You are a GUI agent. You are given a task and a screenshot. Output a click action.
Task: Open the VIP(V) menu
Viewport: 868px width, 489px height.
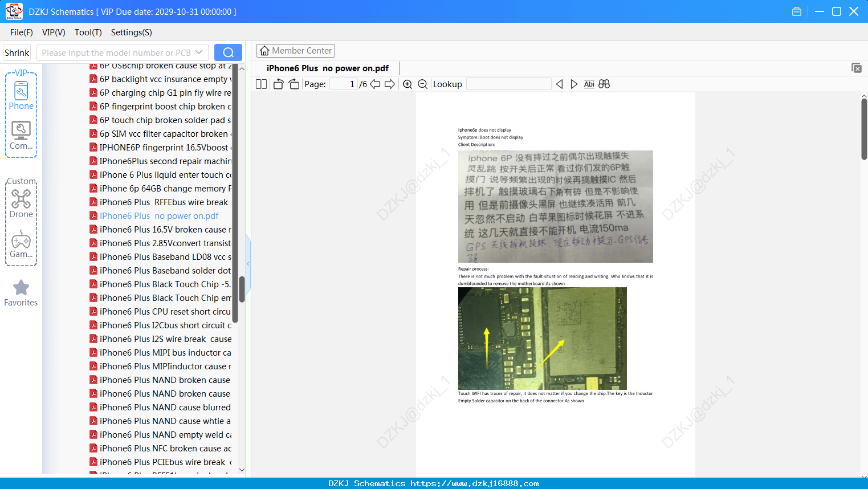pos(54,32)
